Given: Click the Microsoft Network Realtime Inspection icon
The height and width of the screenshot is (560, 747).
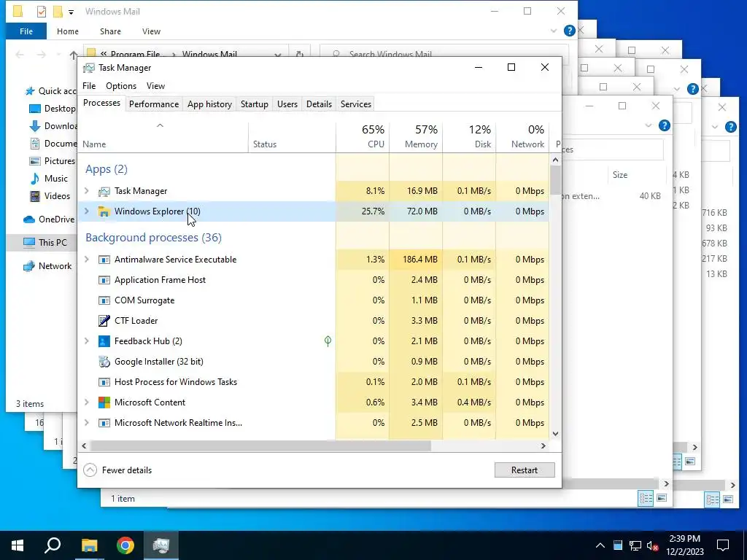Looking at the screenshot, I should 104,423.
